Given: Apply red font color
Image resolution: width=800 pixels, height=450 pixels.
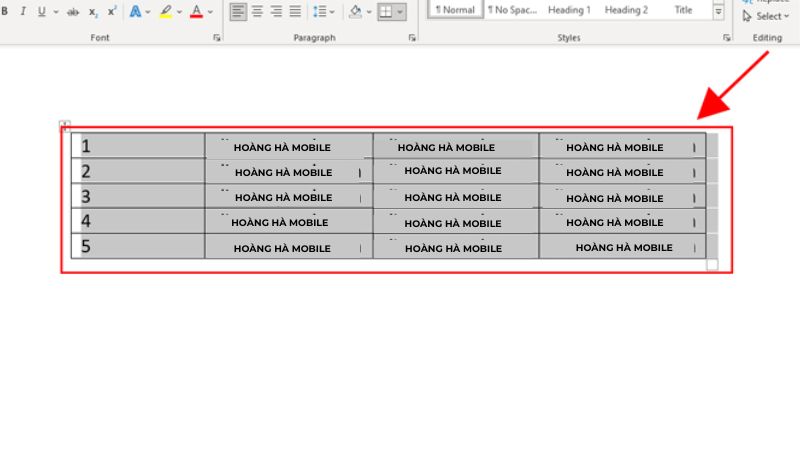Looking at the screenshot, I should pyautogui.click(x=196, y=12).
